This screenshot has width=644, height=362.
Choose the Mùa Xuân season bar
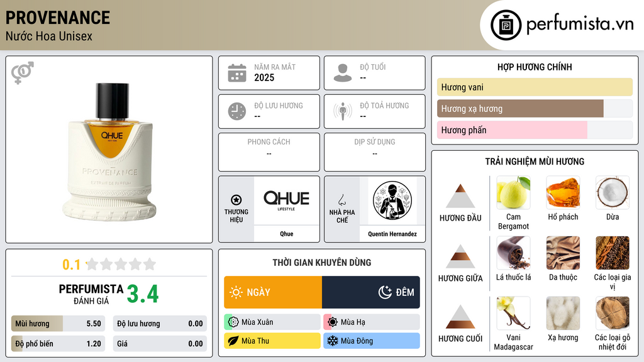click(x=272, y=322)
